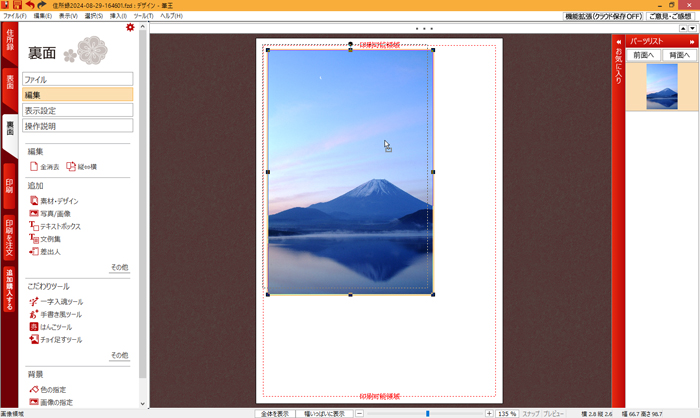Open the red gear settings icon

pos(129,28)
